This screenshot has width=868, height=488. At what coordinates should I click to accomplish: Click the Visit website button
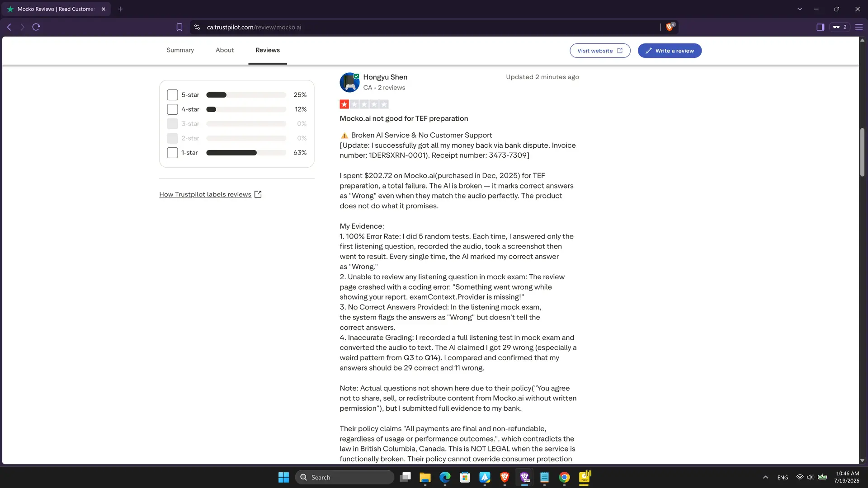click(600, 51)
